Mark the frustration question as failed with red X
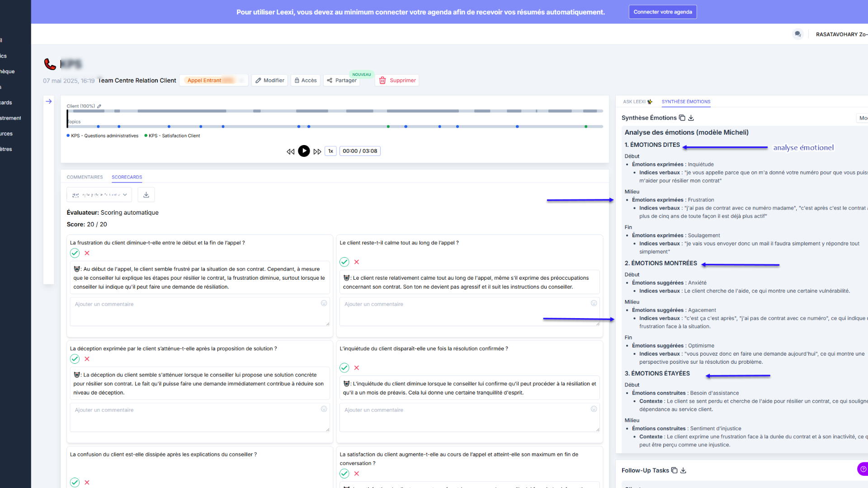The image size is (868, 488). tap(87, 253)
